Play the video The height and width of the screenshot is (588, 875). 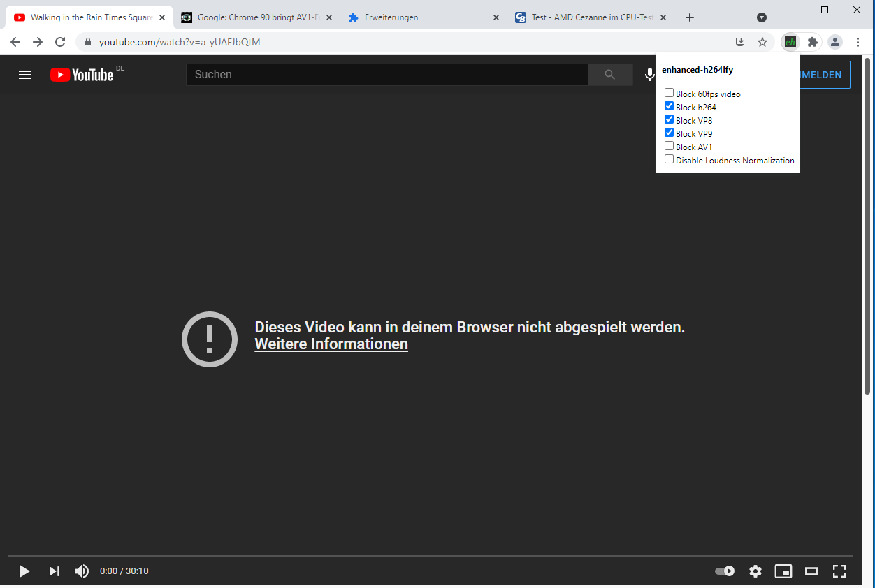click(24, 571)
